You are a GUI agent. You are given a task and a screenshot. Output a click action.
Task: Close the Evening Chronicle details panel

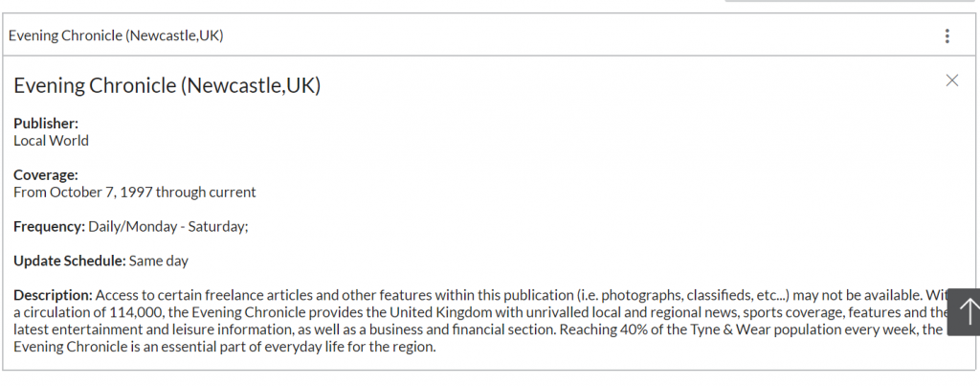(951, 80)
